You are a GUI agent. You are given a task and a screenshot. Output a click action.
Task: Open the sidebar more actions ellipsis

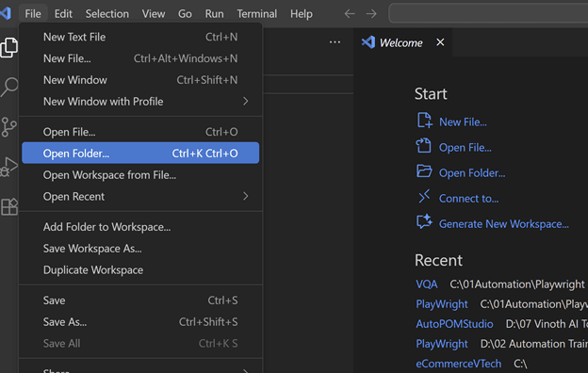point(335,42)
